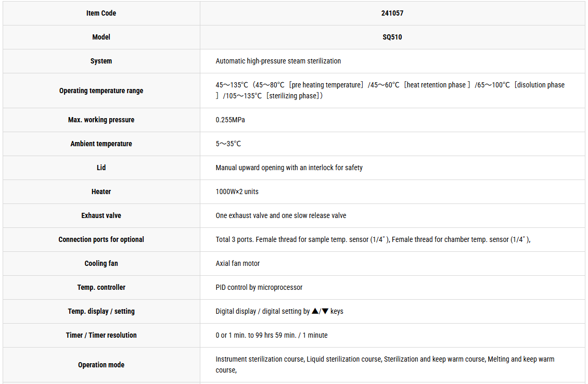Click the PID control by microprocessor text
The width and height of the screenshot is (588, 384).
pyautogui.click(x=259, y=288)
